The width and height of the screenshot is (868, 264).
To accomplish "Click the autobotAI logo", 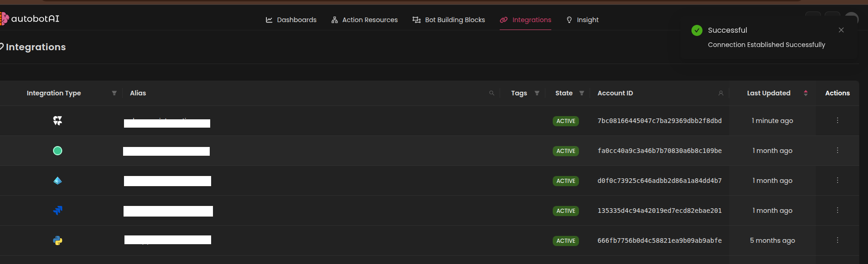I will point(30,19).
